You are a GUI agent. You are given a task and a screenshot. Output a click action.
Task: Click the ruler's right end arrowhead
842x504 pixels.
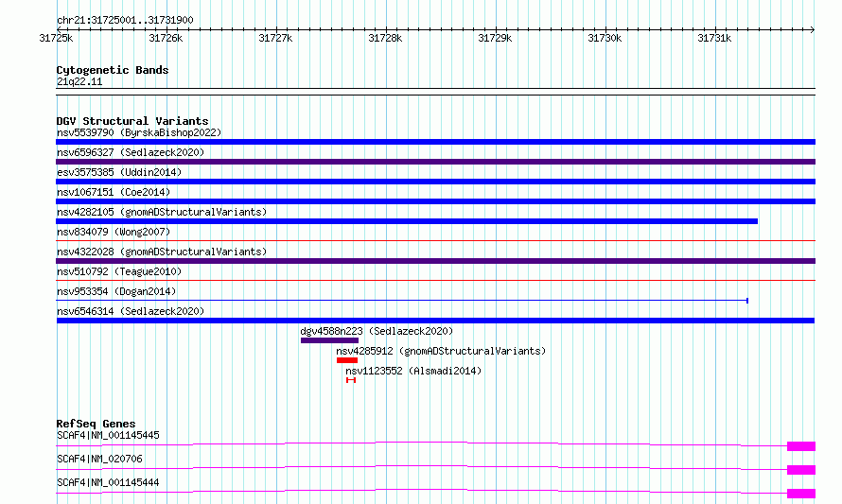[813, 29]
